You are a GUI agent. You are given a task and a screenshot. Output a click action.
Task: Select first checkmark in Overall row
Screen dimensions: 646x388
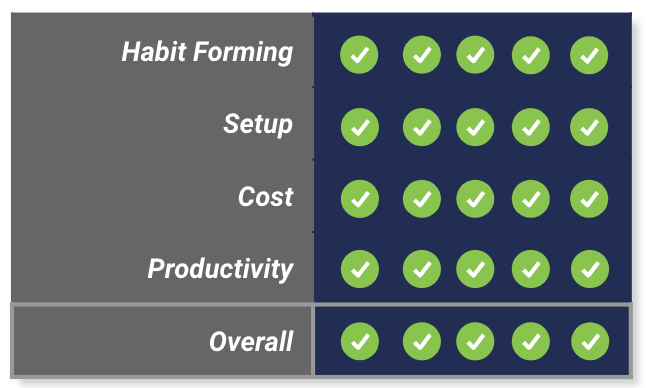(360, 341)
